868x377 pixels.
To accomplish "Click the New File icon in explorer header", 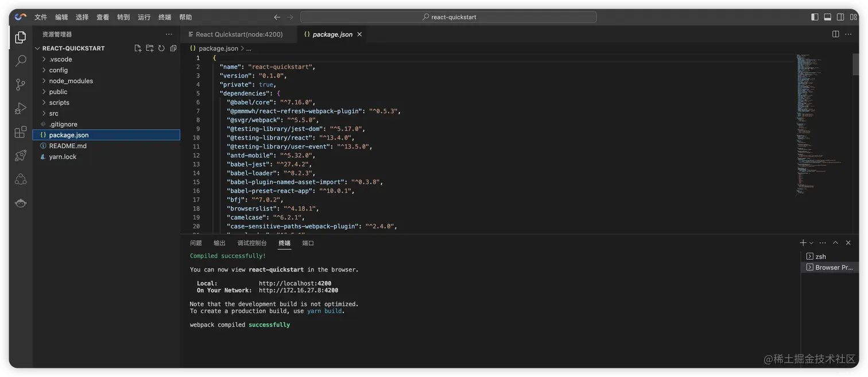I will (x=138, y=48).
